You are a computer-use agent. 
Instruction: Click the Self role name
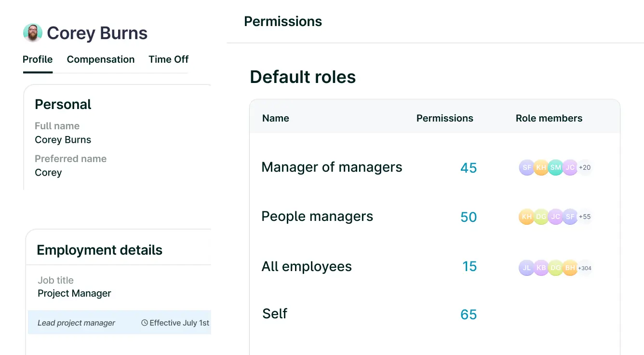275,314
